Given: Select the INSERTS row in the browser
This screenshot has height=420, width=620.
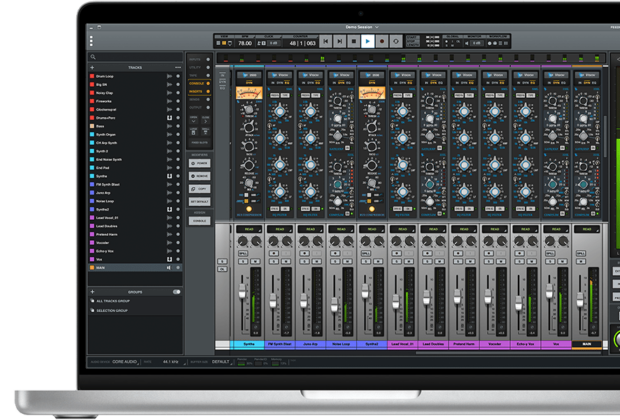Looking at the screenshot, I should 199,91.
